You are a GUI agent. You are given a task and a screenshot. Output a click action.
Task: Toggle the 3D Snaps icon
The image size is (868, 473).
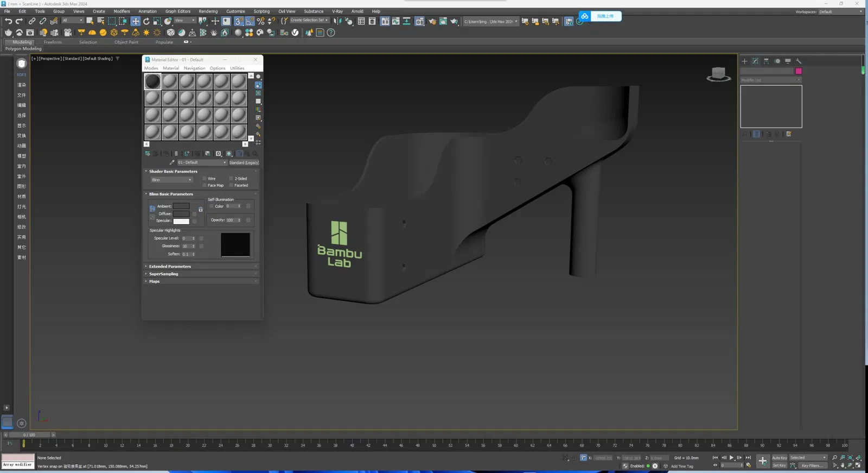[x=239, y=21]
